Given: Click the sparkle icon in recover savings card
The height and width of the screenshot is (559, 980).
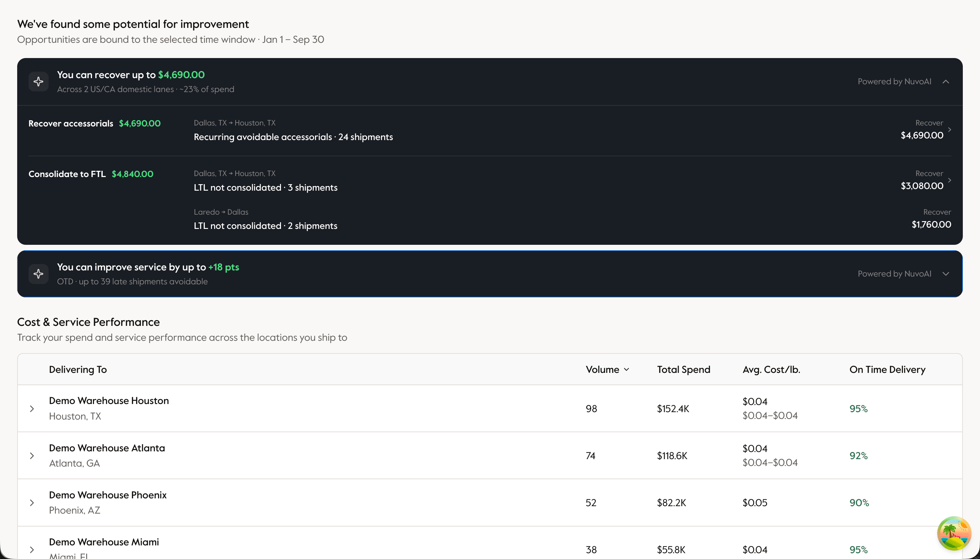Looking at the screenshot, I should (38, 81).
